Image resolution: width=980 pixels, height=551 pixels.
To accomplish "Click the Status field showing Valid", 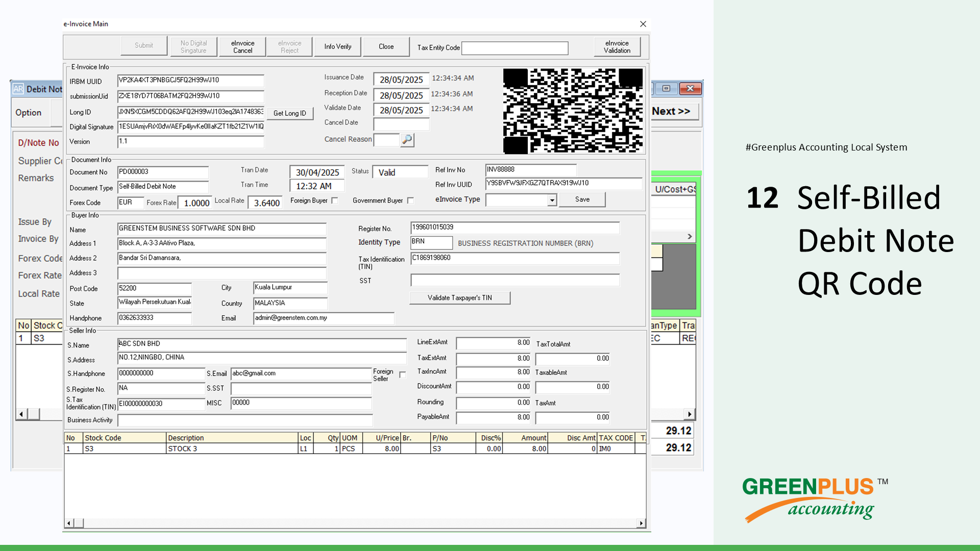I will pyautogui.click(x=400, y=172).
